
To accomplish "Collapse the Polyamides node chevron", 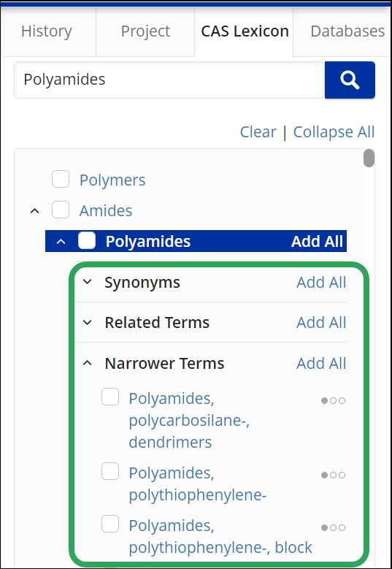I will point(61,241).
